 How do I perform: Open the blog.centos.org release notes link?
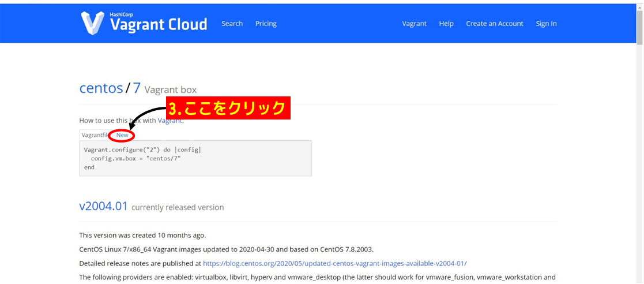(x=335, y=263)
